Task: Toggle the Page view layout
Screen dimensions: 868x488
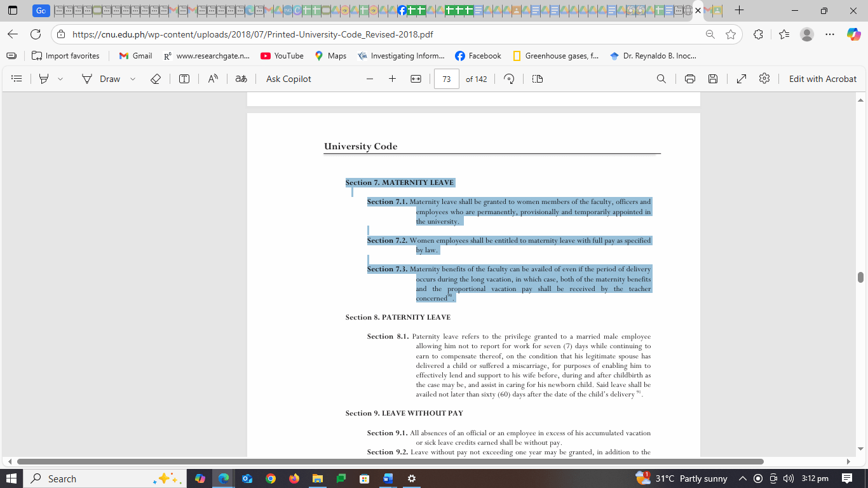Action: click(x=538, y=79)
